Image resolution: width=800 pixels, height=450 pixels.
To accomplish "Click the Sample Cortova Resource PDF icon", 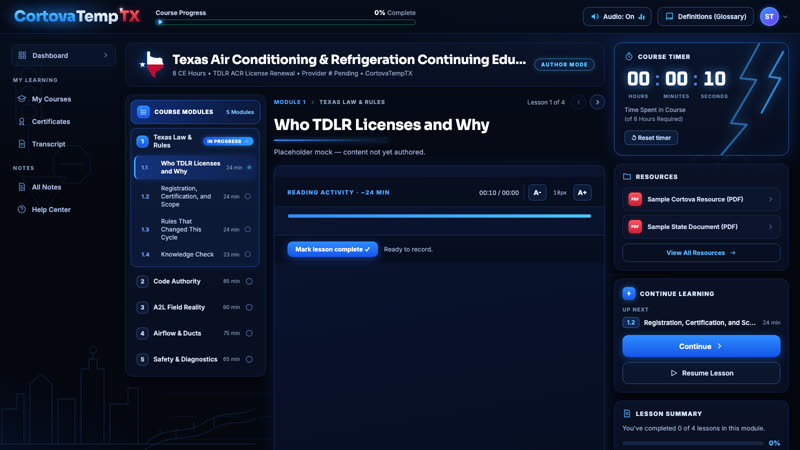I will [635, 199].
